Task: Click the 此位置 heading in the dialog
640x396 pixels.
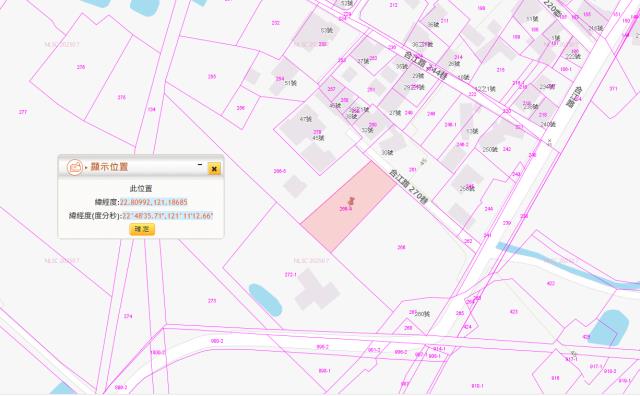Action: [x=141, y=189]
